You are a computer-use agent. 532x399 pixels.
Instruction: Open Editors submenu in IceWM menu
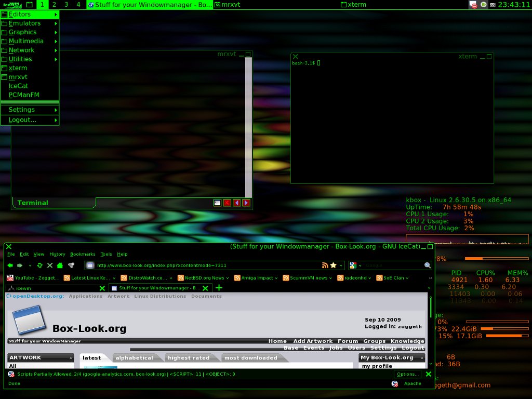click(x=30, y=14)
